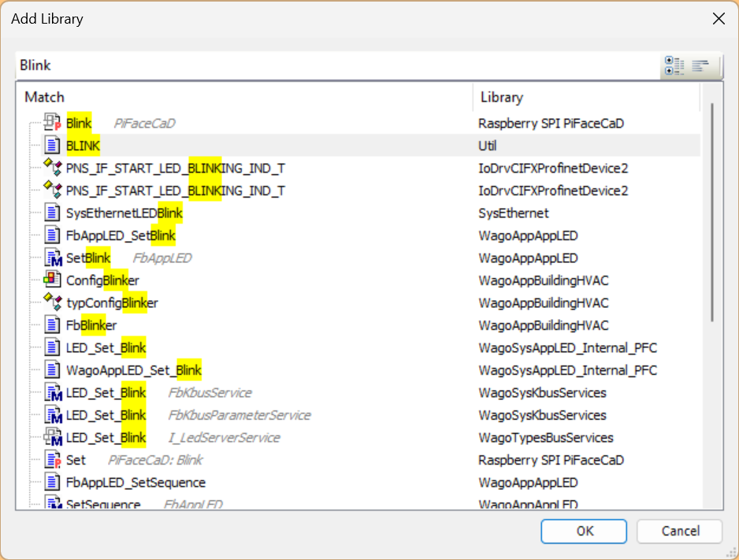
Task: Close the Add Library dialog
Action: 719,19
